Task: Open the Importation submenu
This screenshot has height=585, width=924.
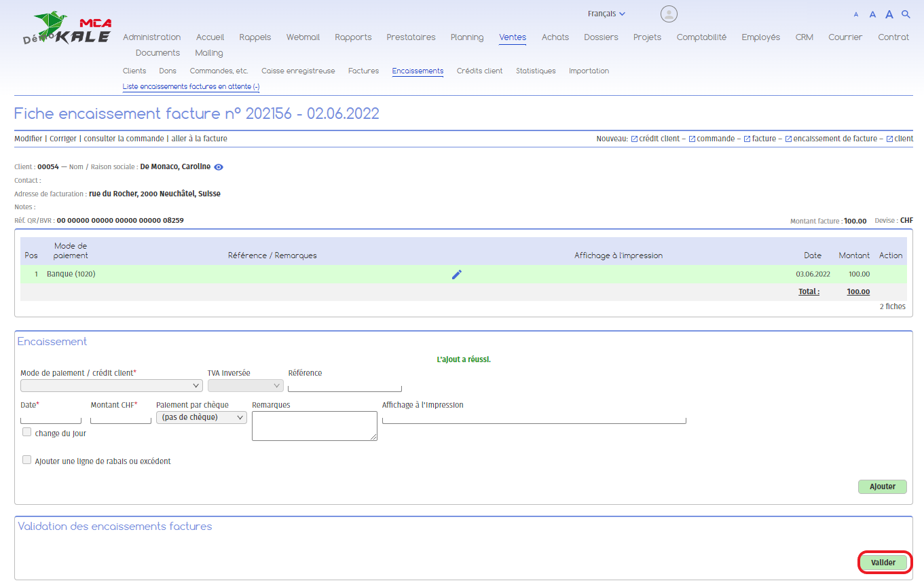Action: point(589,71)
